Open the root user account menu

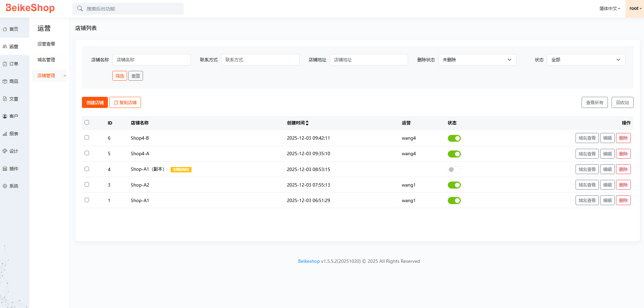635,8
